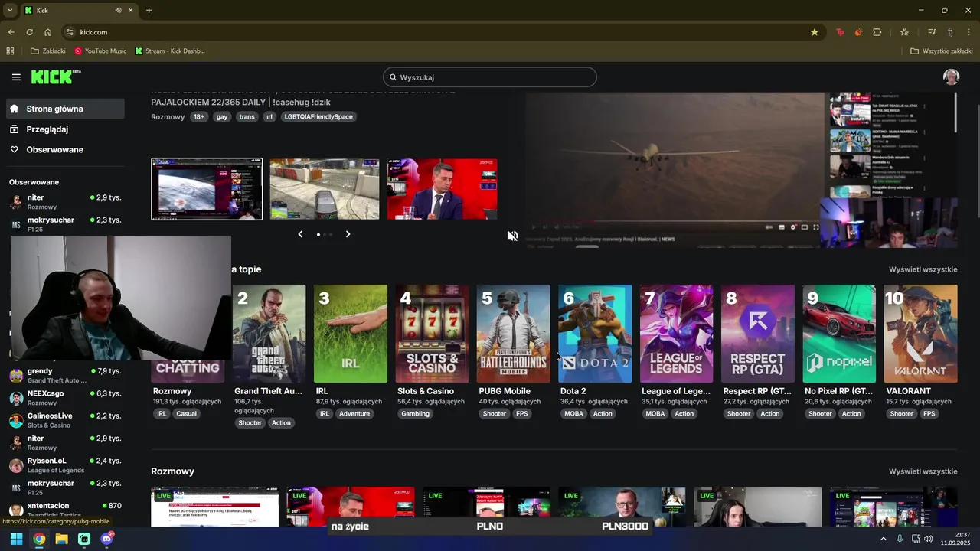Screen dimensions: 980x551
Task: Go to Strona główna in sidebar
Action: [65, 109]
